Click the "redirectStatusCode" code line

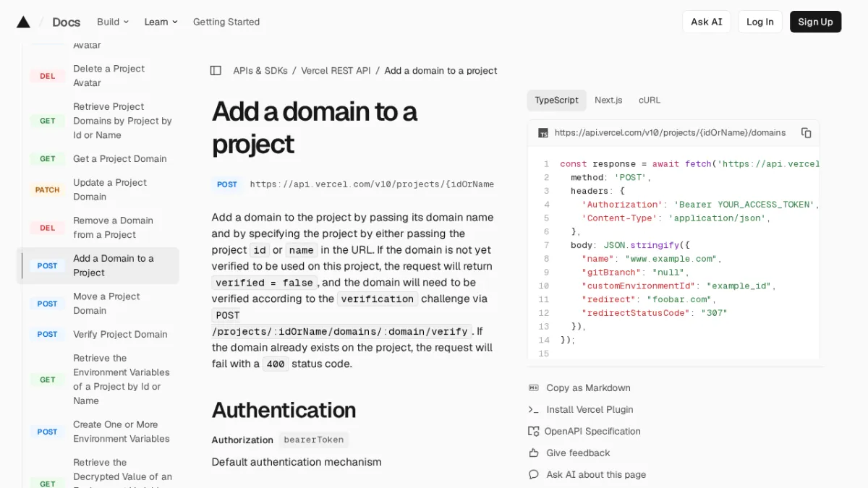(655, 313)
